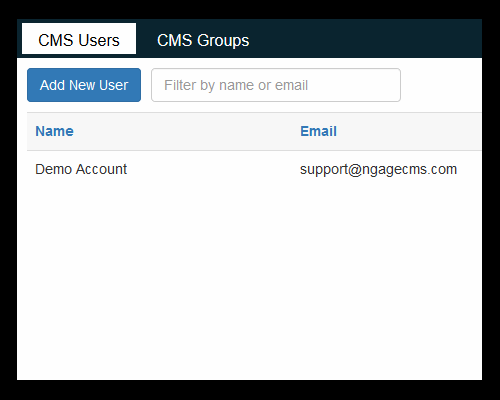The height and width of the screenshot is (400, 500).
Task: Select the CMS Users tab
Action: pos(79,39)
